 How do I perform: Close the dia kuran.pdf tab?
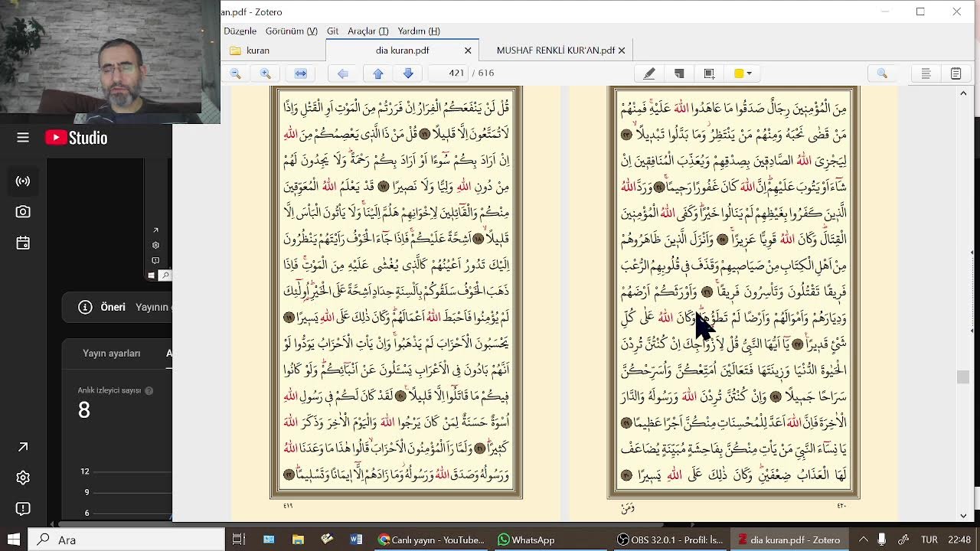click(468, 51)
